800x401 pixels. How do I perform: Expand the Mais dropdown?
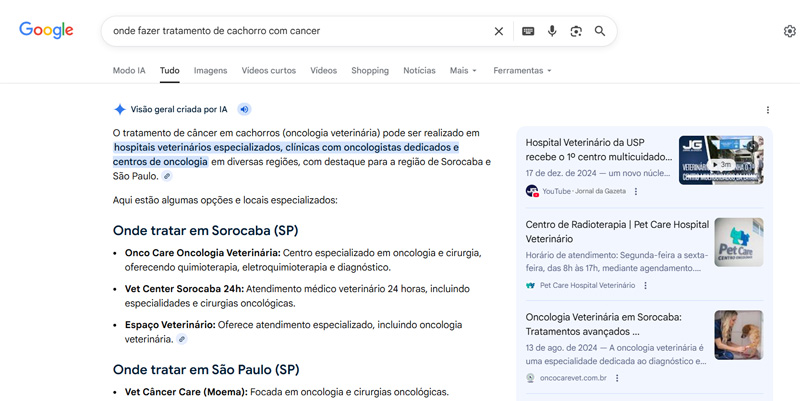463,70
